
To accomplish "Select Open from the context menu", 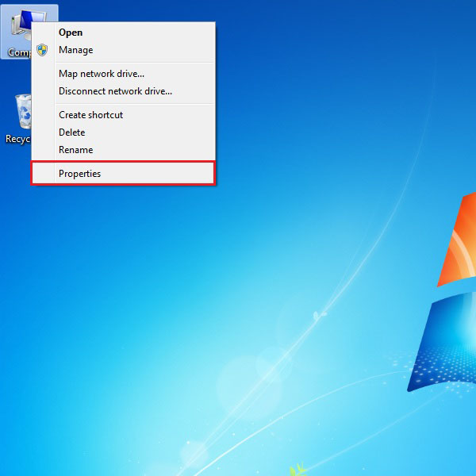I will click(123, 33).
